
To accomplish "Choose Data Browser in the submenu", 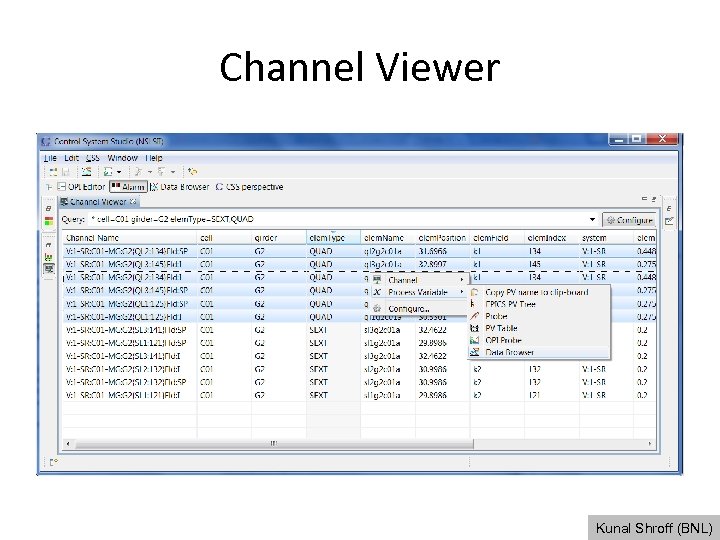I will 540,352.
